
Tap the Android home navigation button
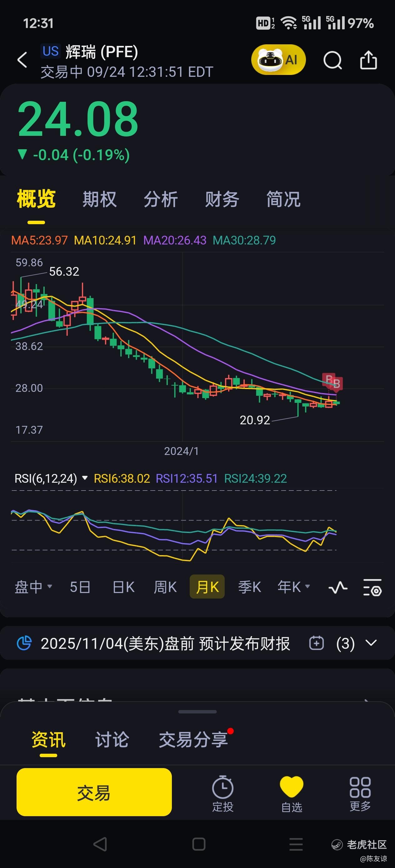point(199,844)
